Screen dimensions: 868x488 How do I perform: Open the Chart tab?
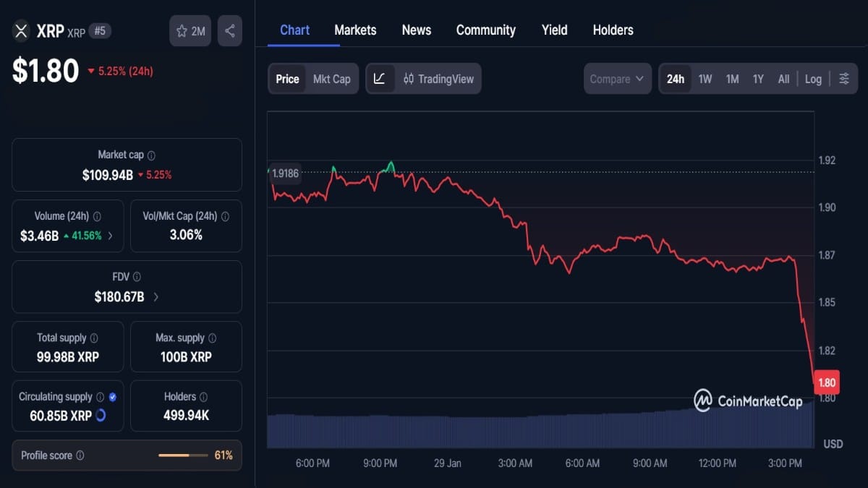coord(294,30)
